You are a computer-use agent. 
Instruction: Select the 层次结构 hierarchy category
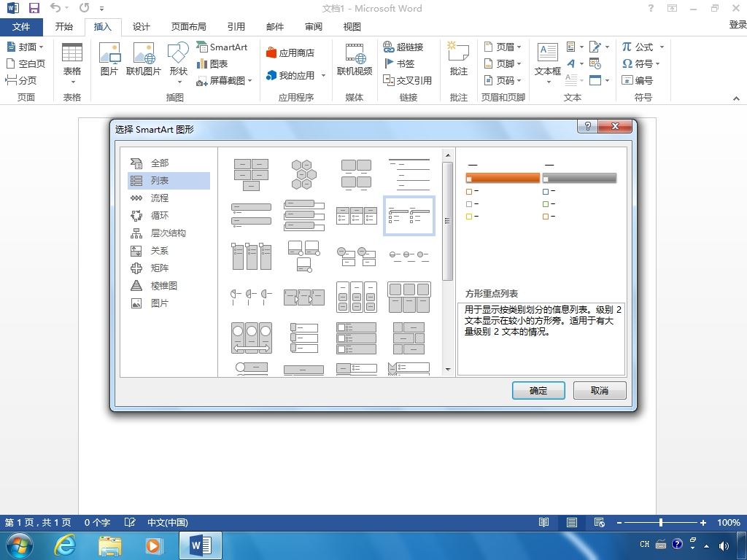(169, 233)
